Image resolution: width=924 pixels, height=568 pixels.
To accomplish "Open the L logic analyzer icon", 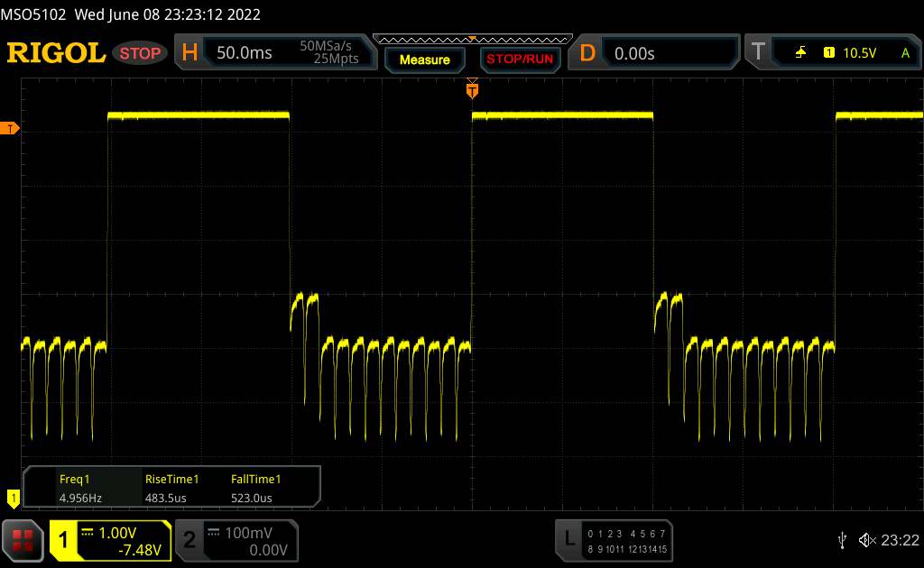I will coord(568,538).
